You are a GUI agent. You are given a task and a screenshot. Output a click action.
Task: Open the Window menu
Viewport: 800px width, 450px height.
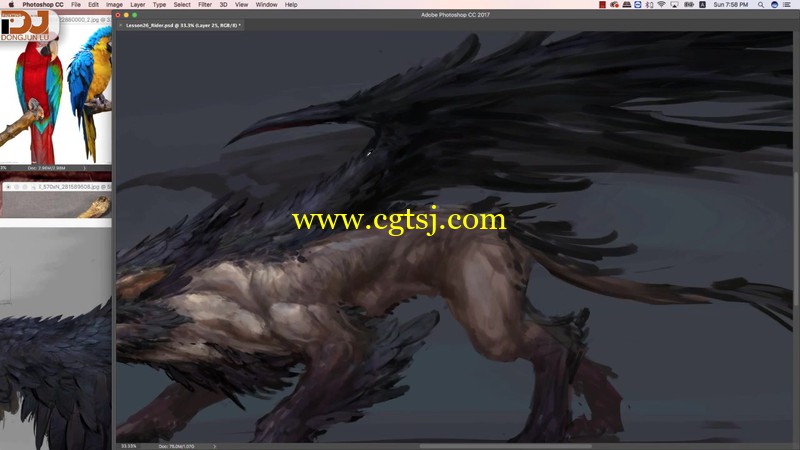coord(266,5)
